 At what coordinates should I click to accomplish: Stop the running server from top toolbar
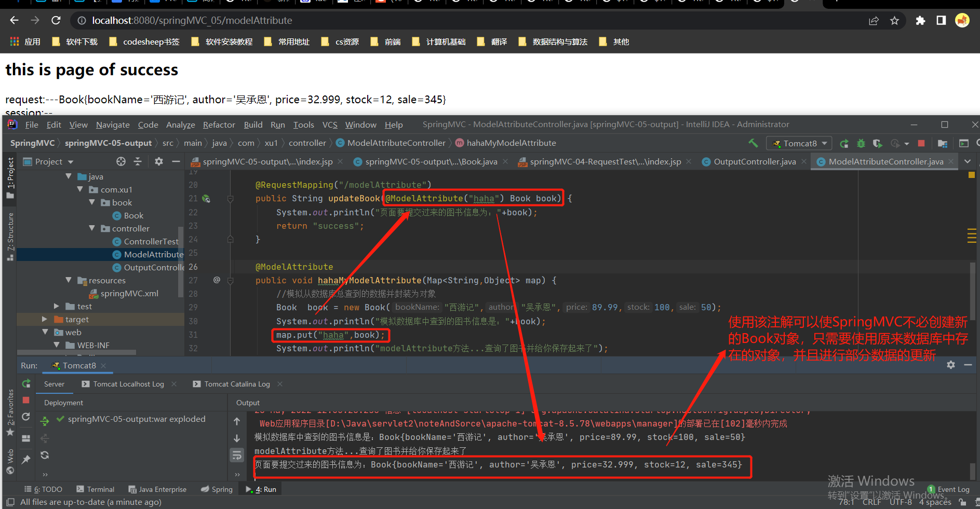921,143
